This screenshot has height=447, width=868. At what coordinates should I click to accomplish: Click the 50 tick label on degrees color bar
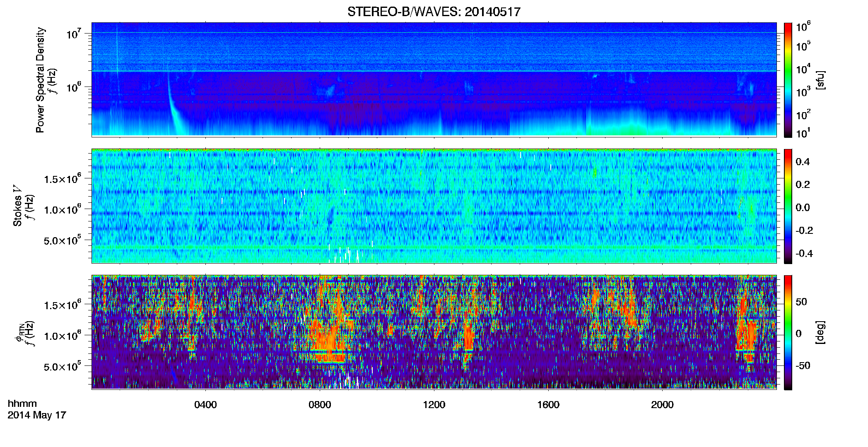point(801,302)
